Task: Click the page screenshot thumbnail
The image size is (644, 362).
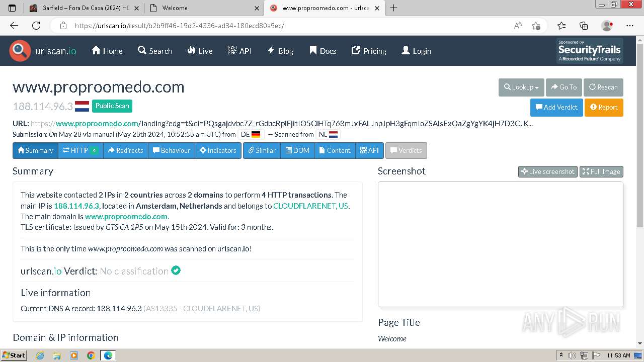Action: [501, 244]
